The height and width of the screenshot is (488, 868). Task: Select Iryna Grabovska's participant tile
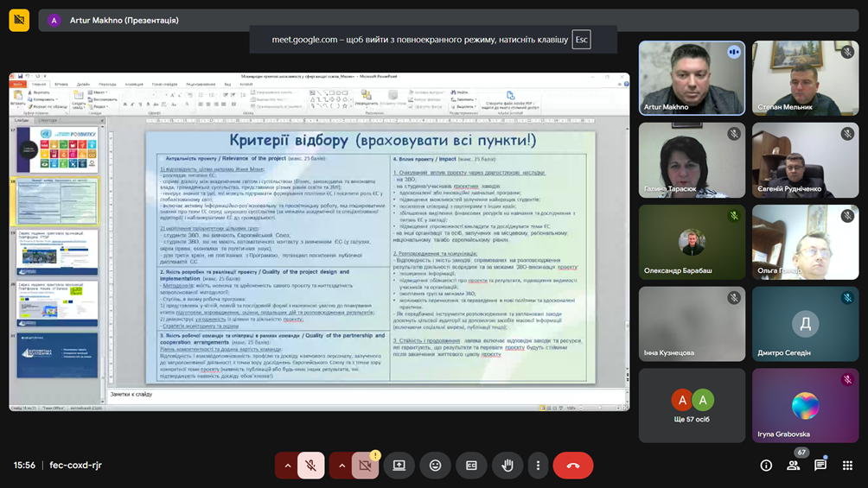coord(805,405)
